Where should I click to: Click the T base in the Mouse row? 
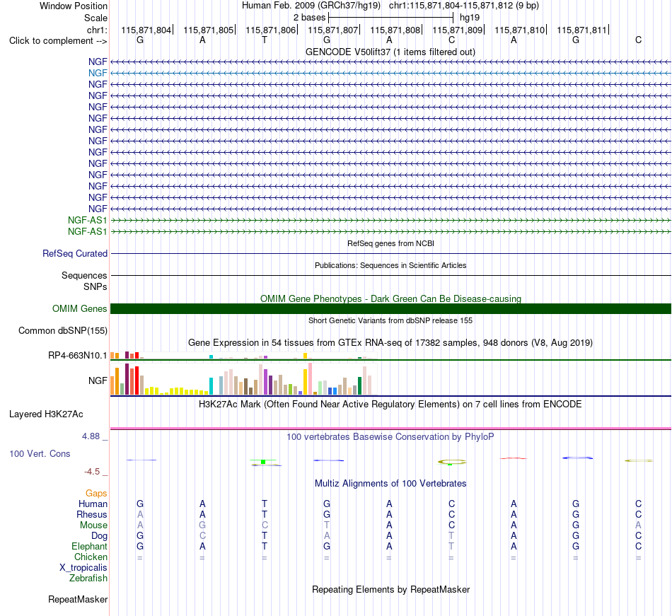(327, 525)
